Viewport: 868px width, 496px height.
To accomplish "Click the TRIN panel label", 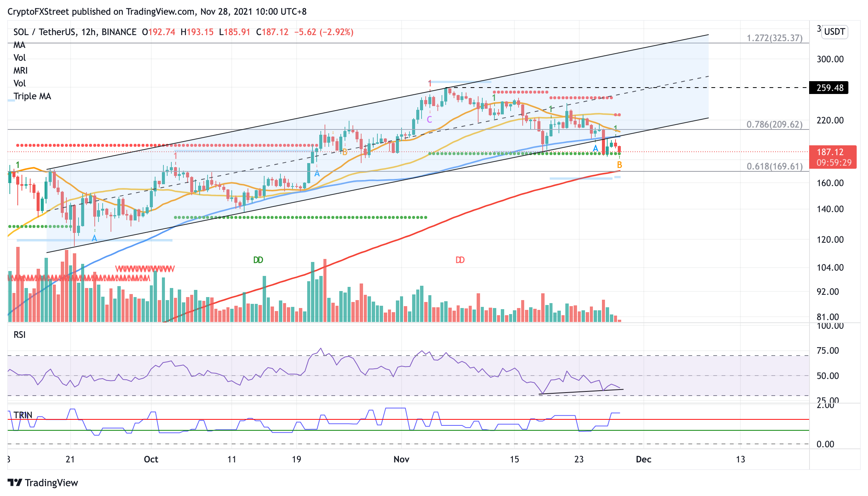I will 23,415.
